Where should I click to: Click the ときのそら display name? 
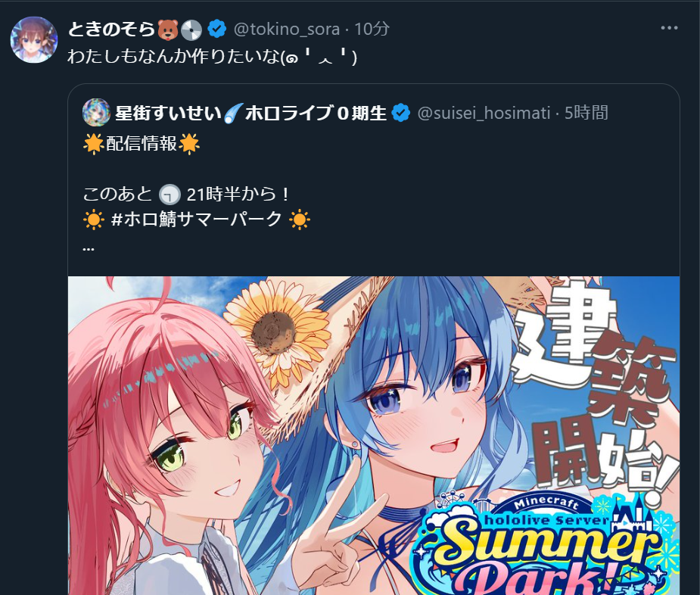coord(111,30)
